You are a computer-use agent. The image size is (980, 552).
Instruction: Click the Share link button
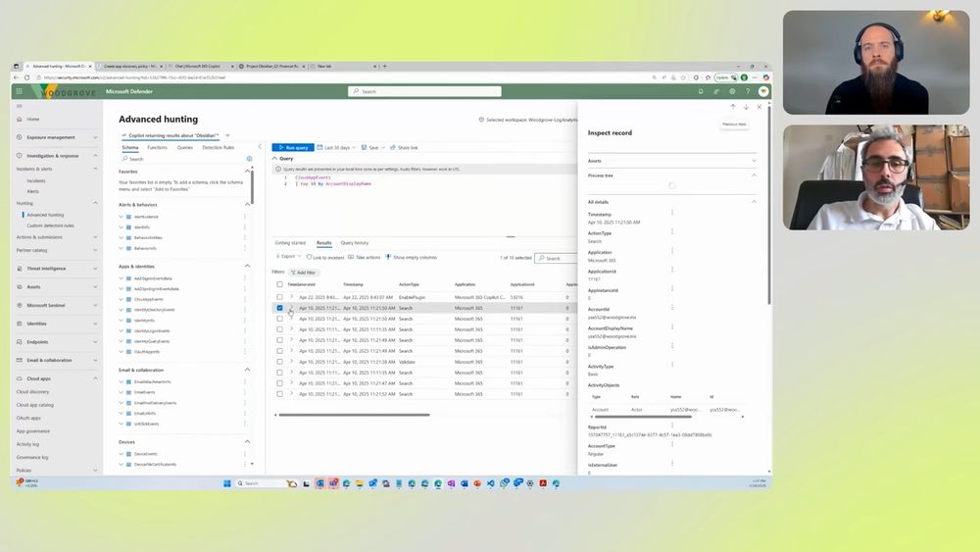(x=405, y=147)
